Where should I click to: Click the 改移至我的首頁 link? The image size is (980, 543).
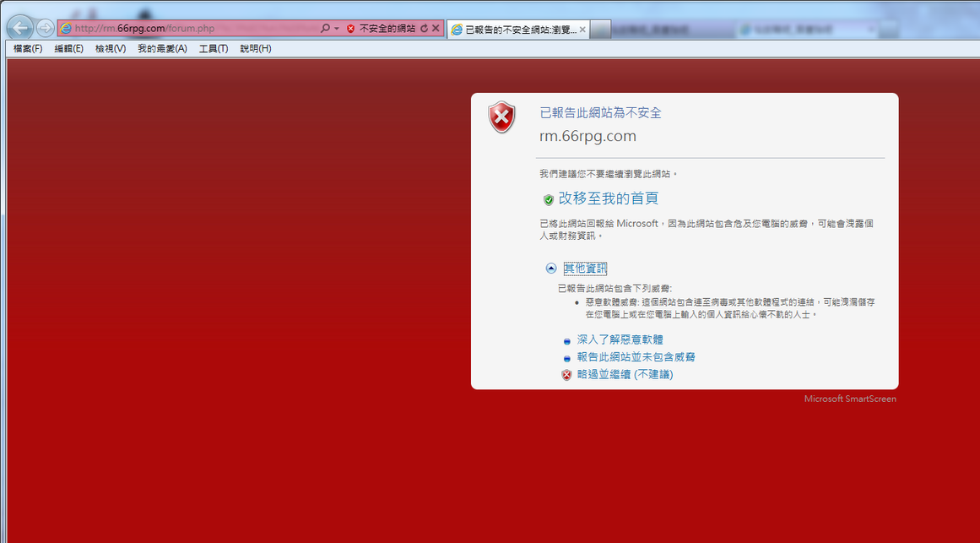click(608, 198)
